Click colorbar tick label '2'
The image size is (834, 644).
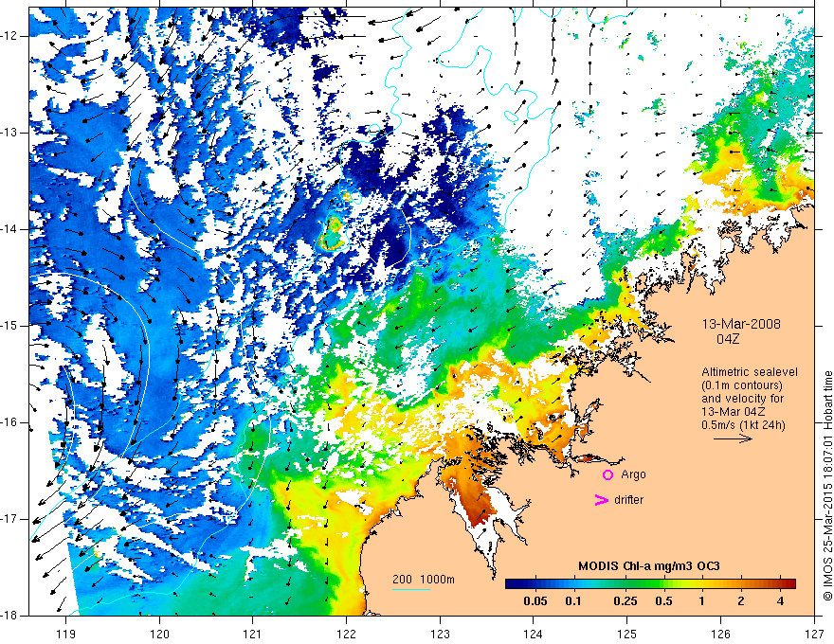(741, 601)
